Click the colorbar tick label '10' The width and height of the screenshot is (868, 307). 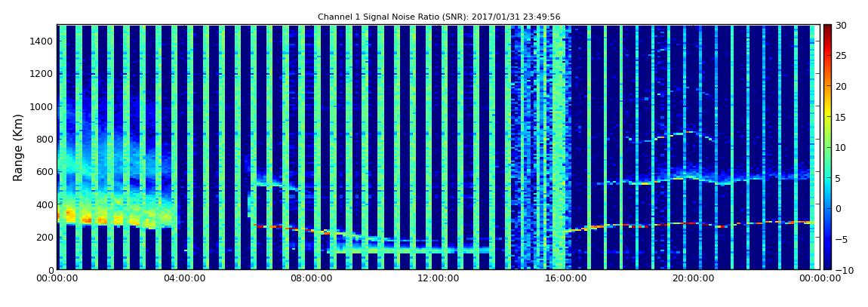coord(841,147)
